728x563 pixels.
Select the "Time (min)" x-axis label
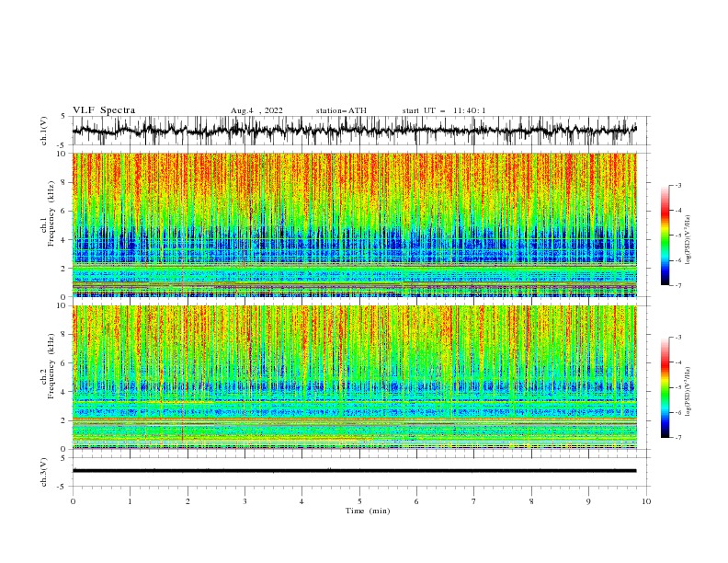[368, 511]
